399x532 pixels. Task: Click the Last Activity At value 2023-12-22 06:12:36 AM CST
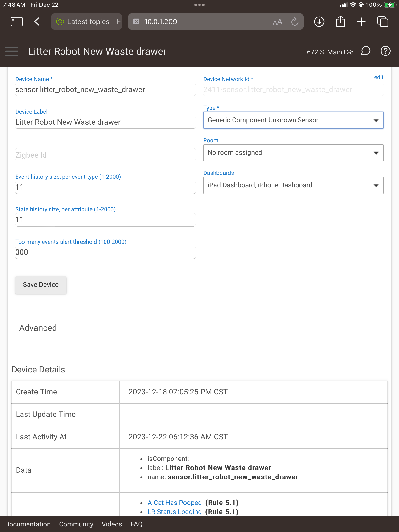point(178,437)
